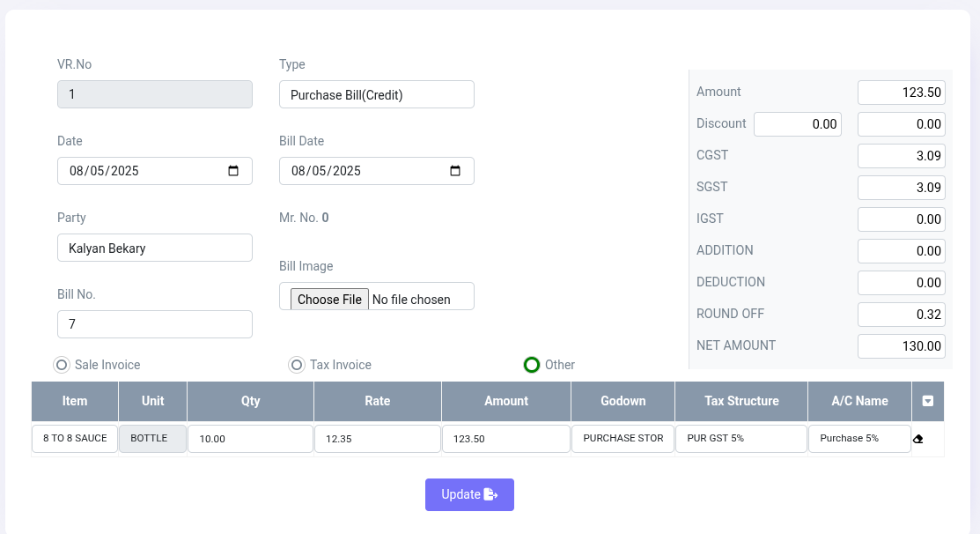
Task: Click the Bill No. input showing 7
Action: pos(155,323)
